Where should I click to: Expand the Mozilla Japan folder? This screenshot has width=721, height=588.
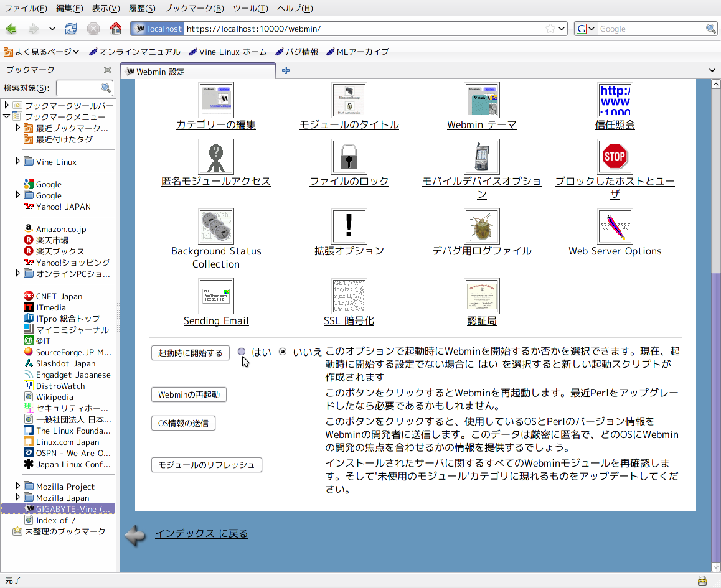point(17,497)
